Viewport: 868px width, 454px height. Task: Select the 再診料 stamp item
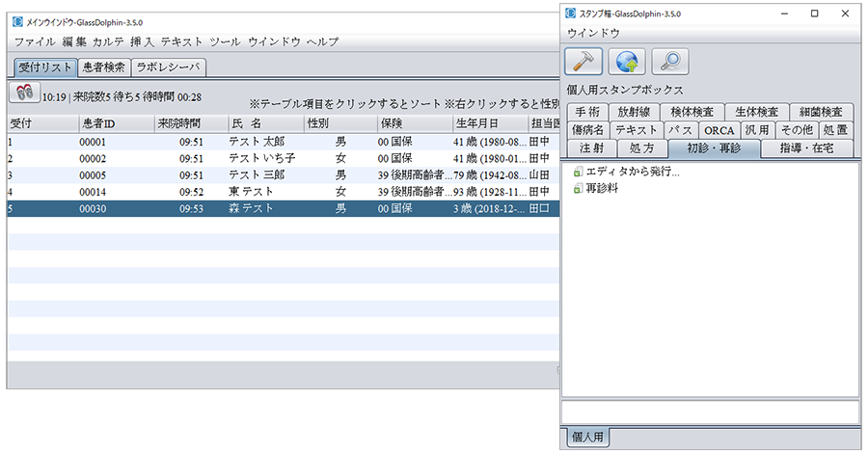pyautogui.click(x=604, y=188)
